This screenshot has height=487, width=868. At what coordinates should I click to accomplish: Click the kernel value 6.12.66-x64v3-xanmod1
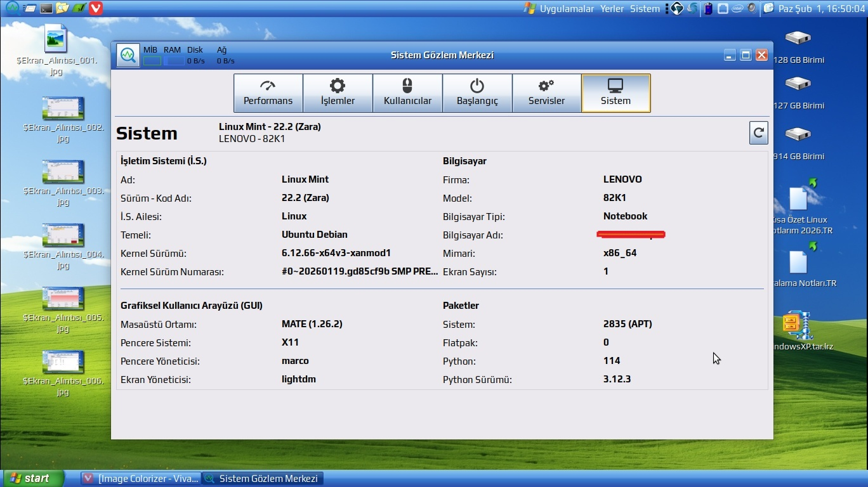336,253
